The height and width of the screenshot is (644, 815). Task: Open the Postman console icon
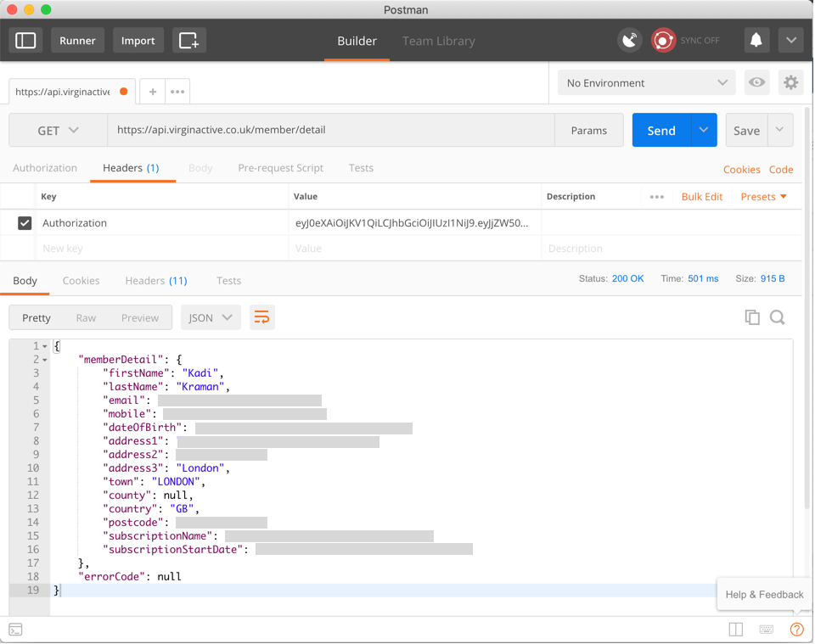tap(15, 630)
